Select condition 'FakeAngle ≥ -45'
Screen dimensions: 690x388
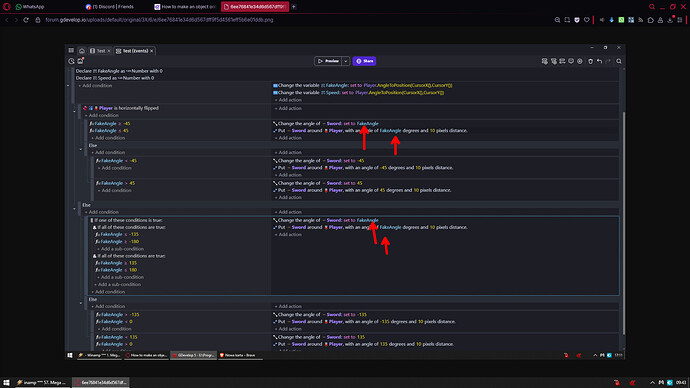[110, 124]
